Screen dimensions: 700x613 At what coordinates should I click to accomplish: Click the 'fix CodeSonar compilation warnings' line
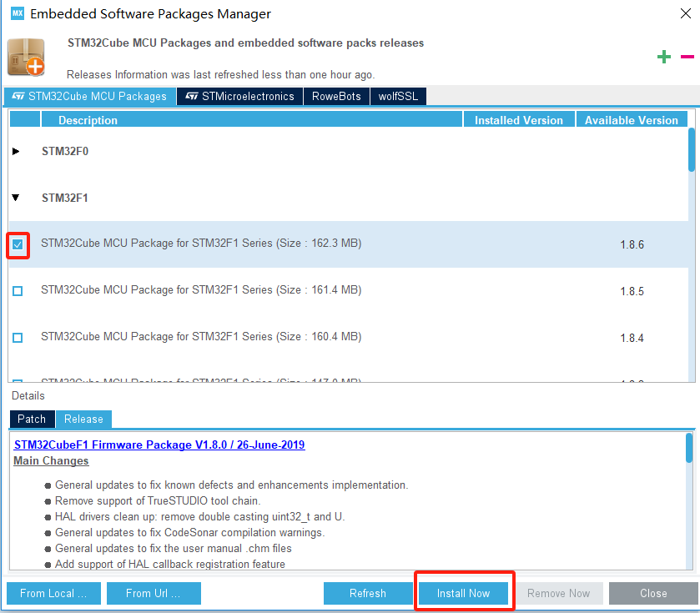(189, 533)
